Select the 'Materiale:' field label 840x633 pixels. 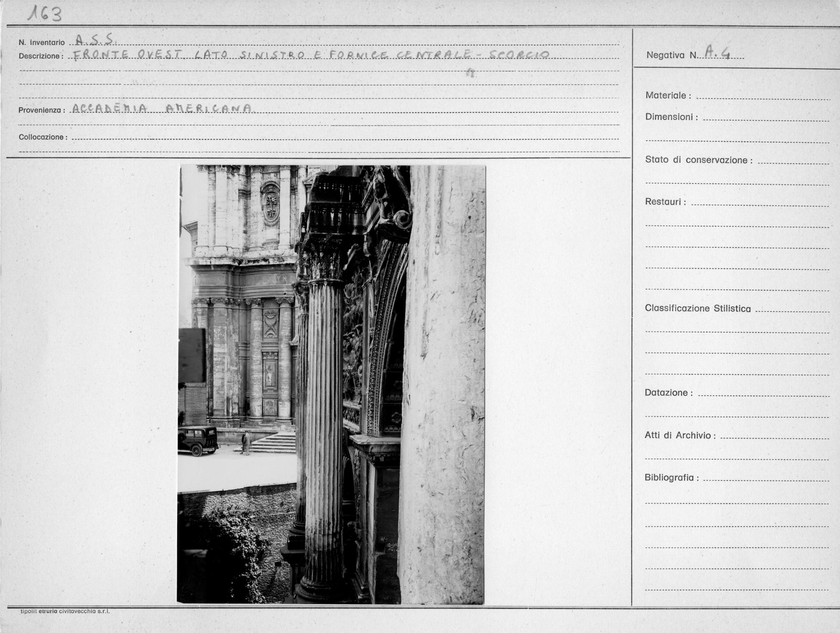click(668, 96)
